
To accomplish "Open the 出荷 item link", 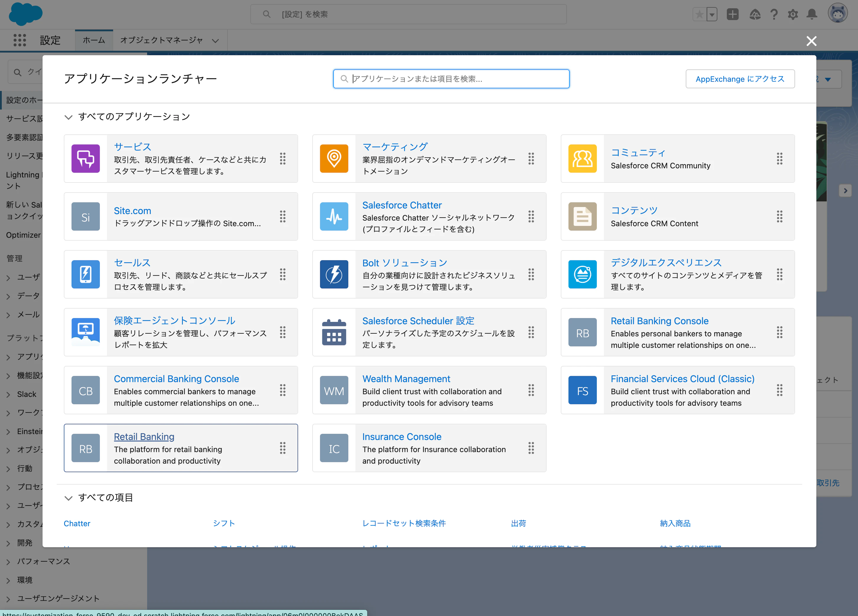I will (x=519, y=523).
